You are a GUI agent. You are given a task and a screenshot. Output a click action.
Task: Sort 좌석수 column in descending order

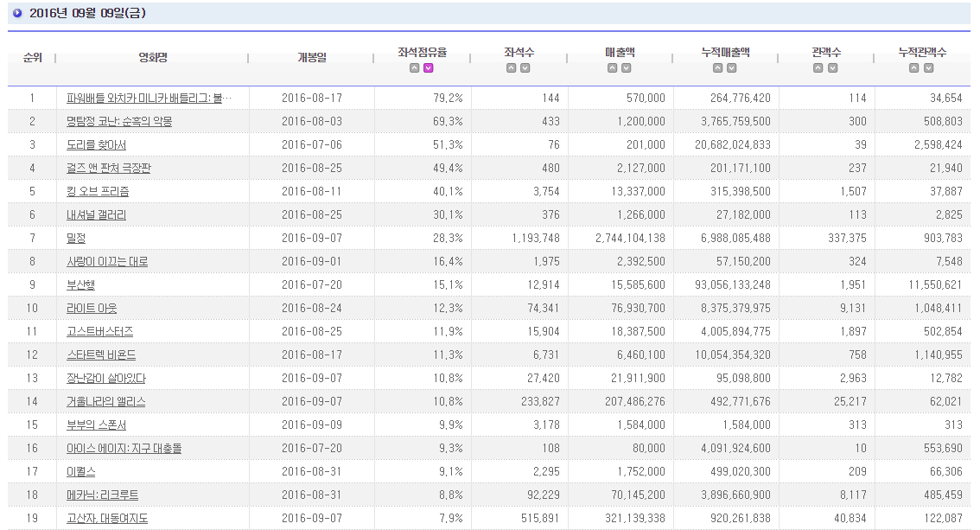click(x=525, y=68)
